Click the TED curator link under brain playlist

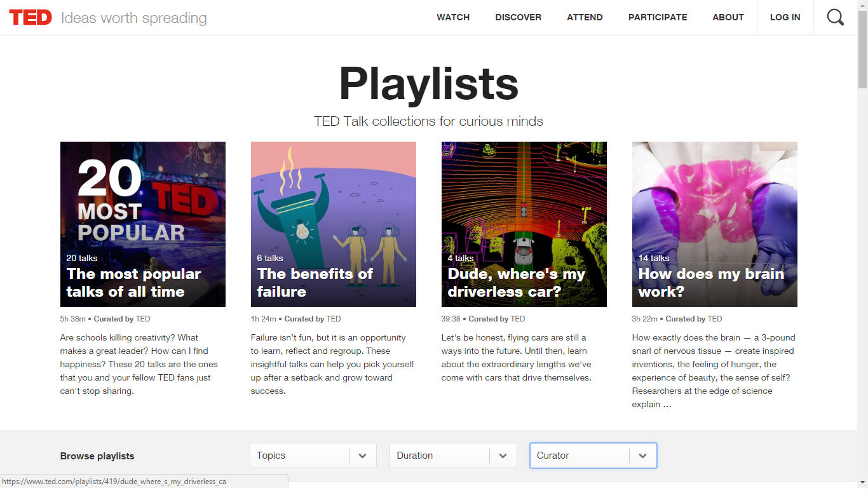[715, 319]
